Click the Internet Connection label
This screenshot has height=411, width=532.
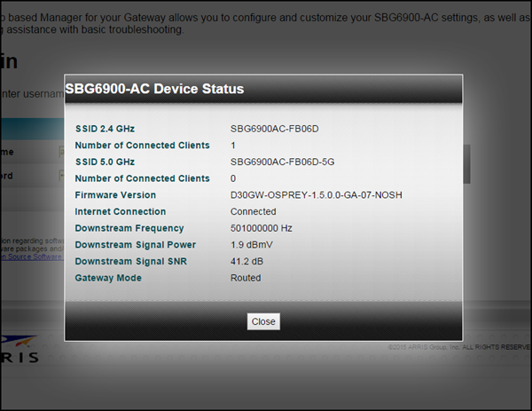point(120,211)
